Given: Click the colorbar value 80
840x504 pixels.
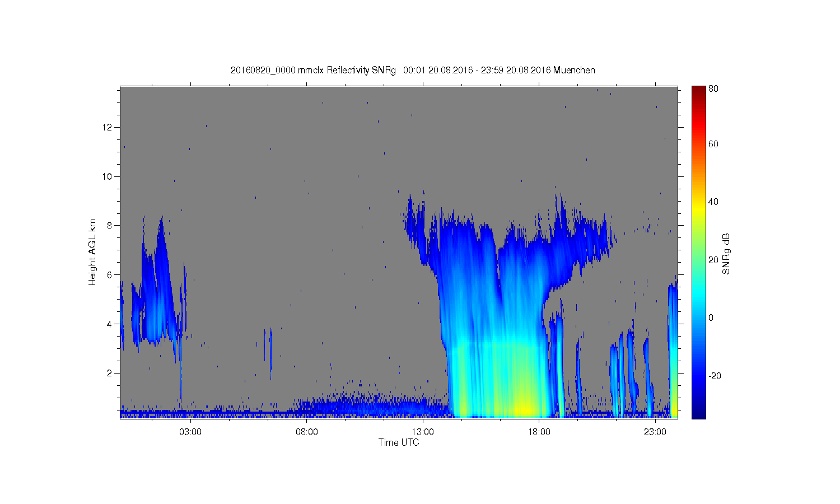Looking at the screenshot, I should [713, 89].
